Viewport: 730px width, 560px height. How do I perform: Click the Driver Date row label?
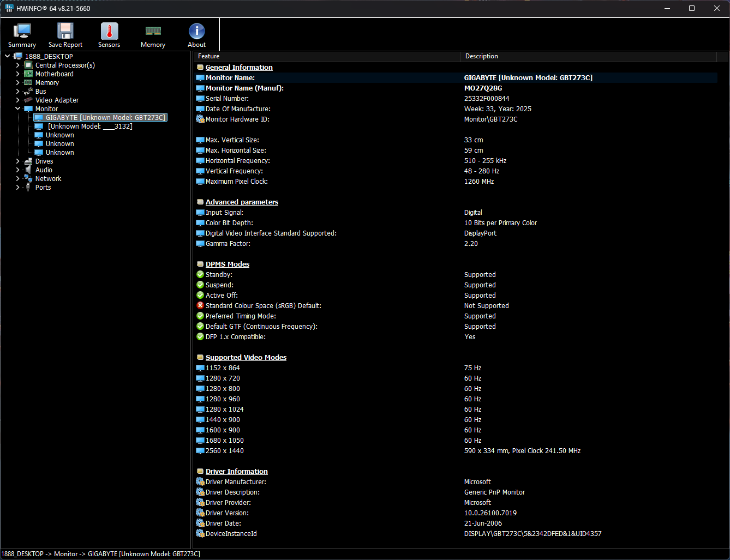223,523
